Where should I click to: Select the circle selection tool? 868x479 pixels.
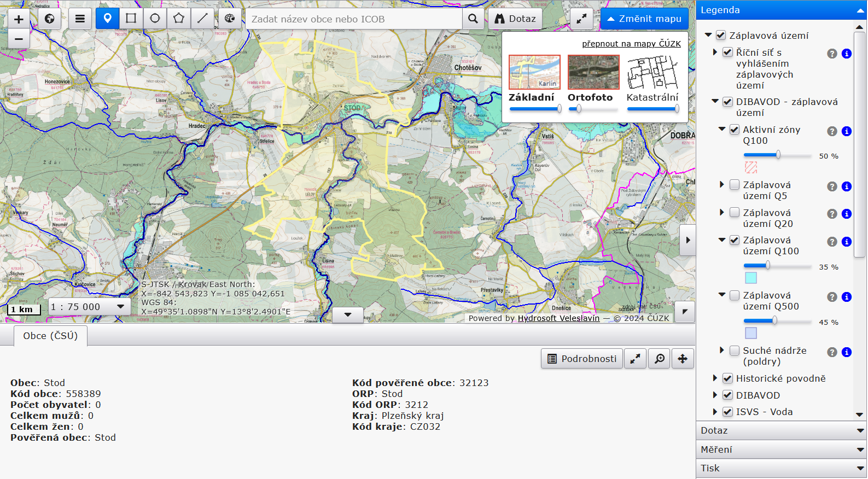pyautogui.click(x=155, y=19)
